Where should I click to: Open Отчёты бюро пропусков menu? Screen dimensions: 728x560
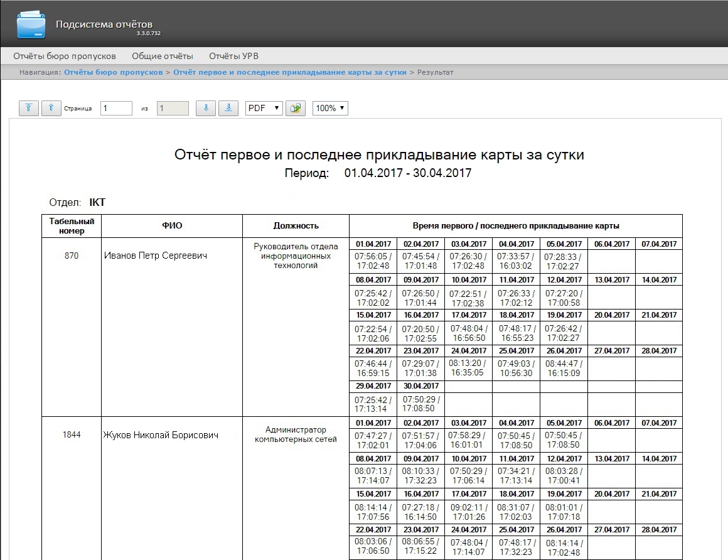65,56
